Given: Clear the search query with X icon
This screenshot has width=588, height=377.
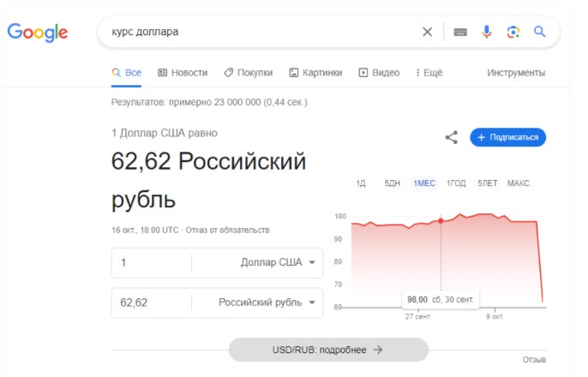Looking at the screenshot, I should (x=427, y=32).
